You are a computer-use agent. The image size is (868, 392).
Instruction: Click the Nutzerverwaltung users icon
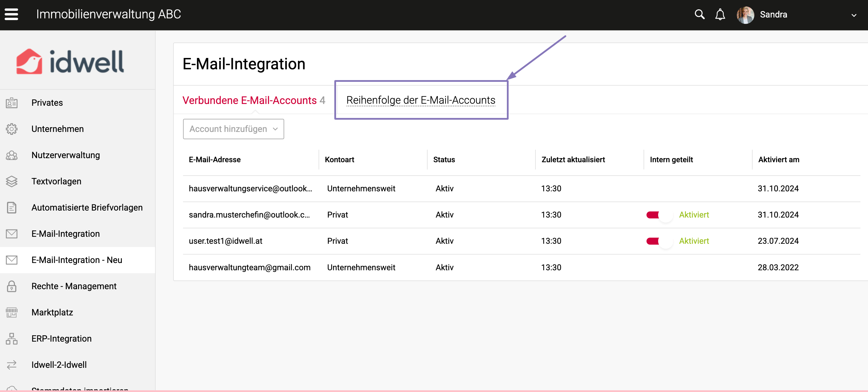(x=12, y=155)
